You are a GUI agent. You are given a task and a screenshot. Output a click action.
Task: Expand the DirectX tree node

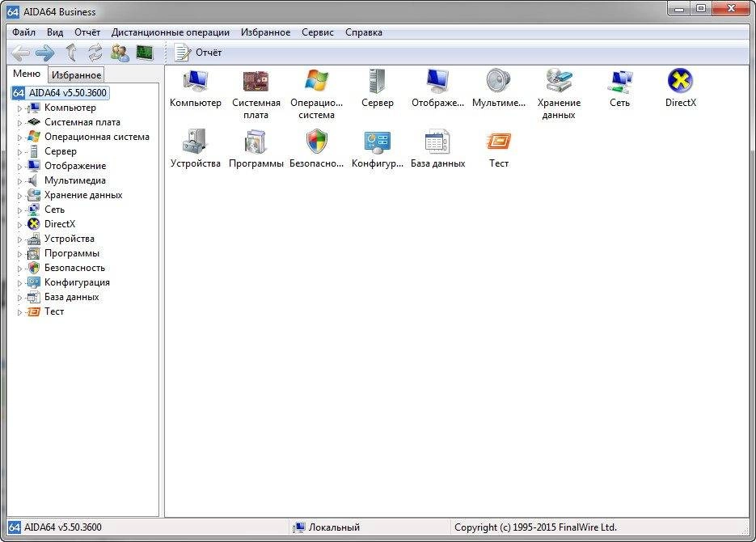[x=19, y=224]
